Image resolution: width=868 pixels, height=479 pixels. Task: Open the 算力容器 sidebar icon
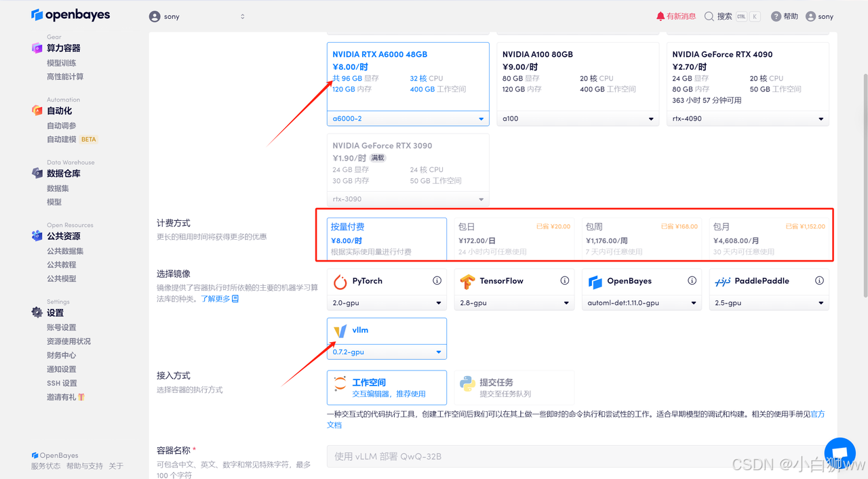[37, 48]
